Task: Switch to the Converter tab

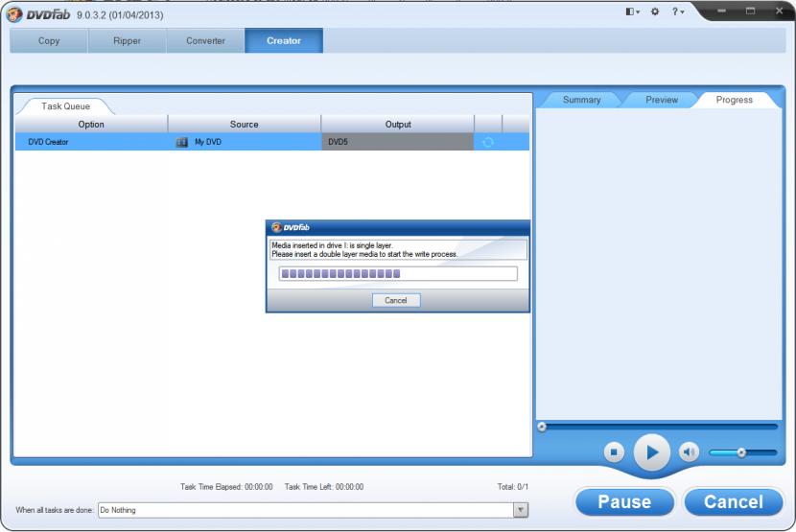Action: click(205, 40)
